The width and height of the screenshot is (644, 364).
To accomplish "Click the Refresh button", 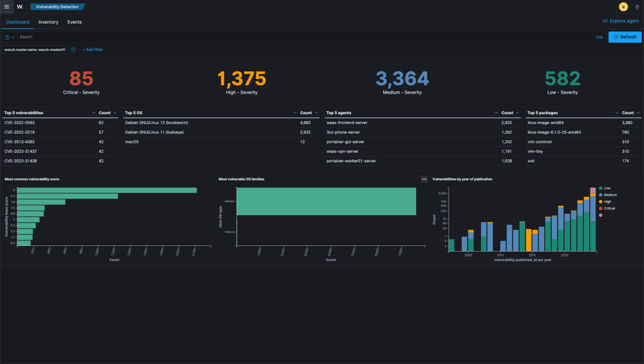I will [x=625, y=37].
